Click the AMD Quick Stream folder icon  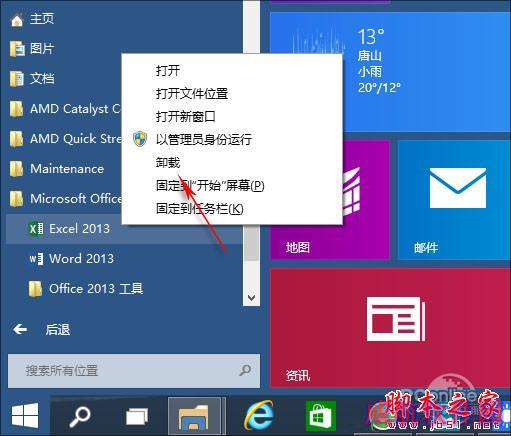[17, 139]
